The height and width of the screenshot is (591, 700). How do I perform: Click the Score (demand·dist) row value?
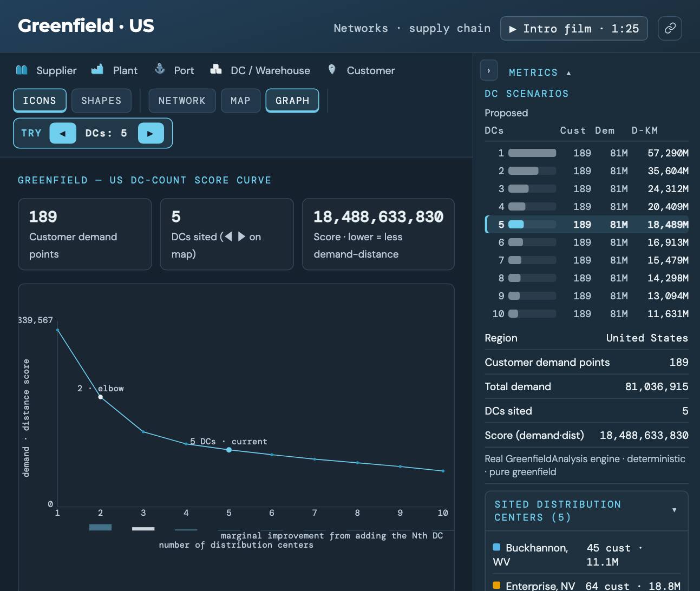pyautogui.click(x=644, y=435)
